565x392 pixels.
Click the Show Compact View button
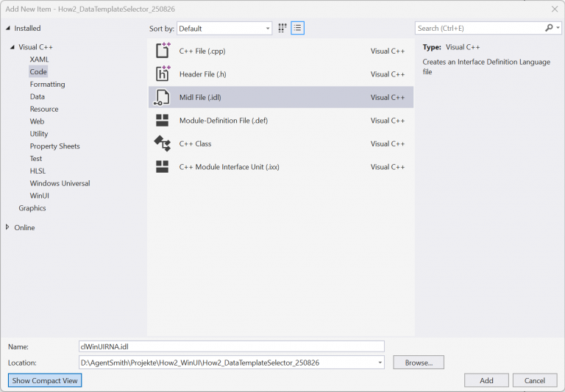pyautogui.click(x=45, y=380)
